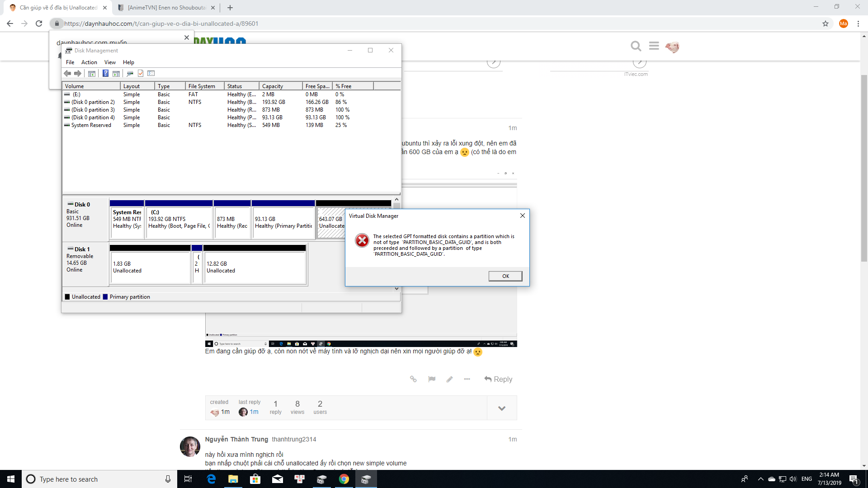
Task: Reload the Chrome page
Action: point(39,23)
